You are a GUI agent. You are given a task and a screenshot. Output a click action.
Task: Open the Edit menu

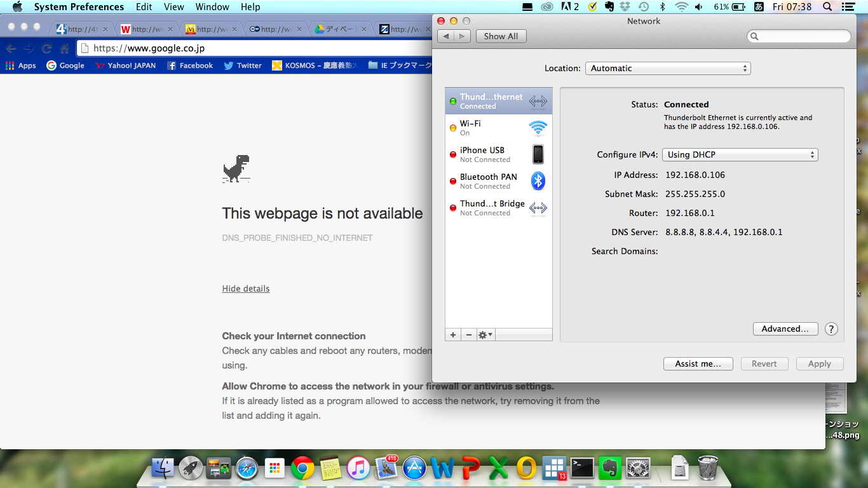point(144,7)
